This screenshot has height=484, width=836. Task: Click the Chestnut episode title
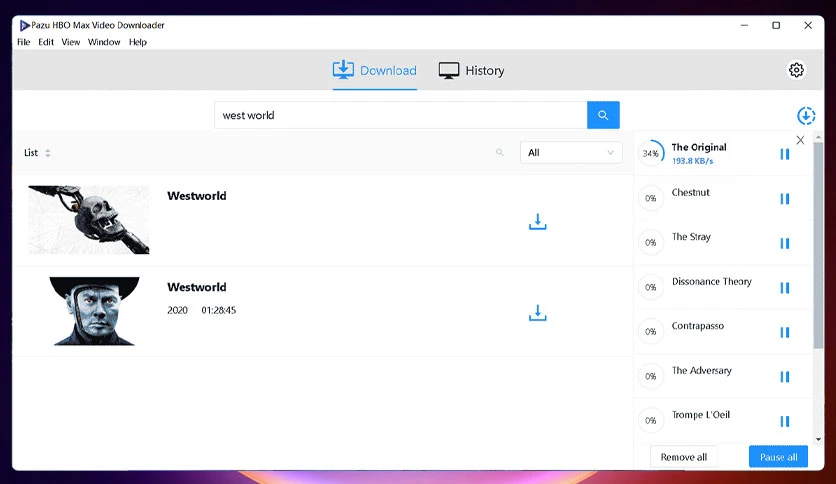690,192
